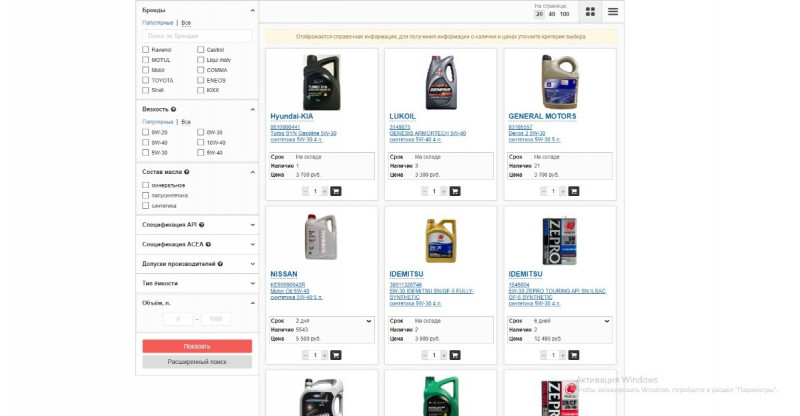Viewport: 800px width, 416px height.
Task: Select Все under Вязкость section
Action: click(186, 122)
